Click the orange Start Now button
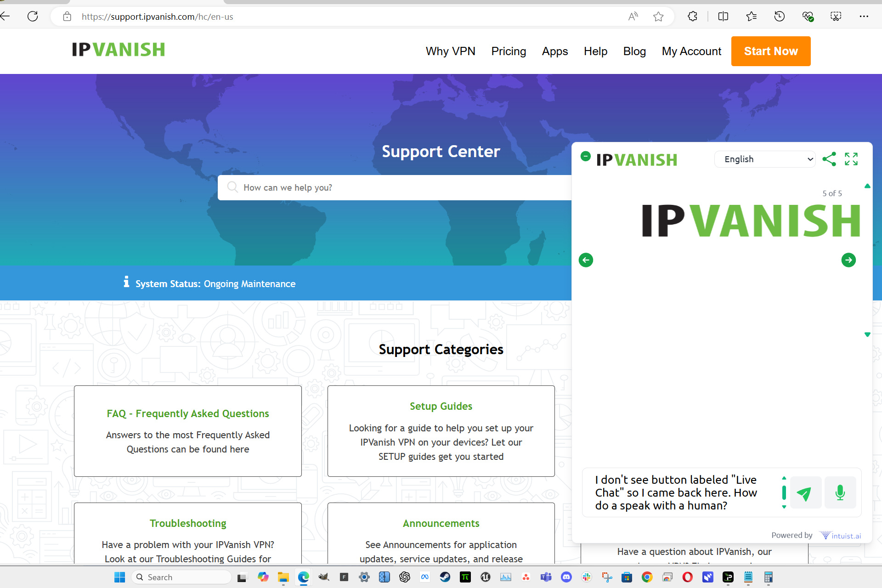This screenshot has width=882, height=588. click(x=771, y=51)
